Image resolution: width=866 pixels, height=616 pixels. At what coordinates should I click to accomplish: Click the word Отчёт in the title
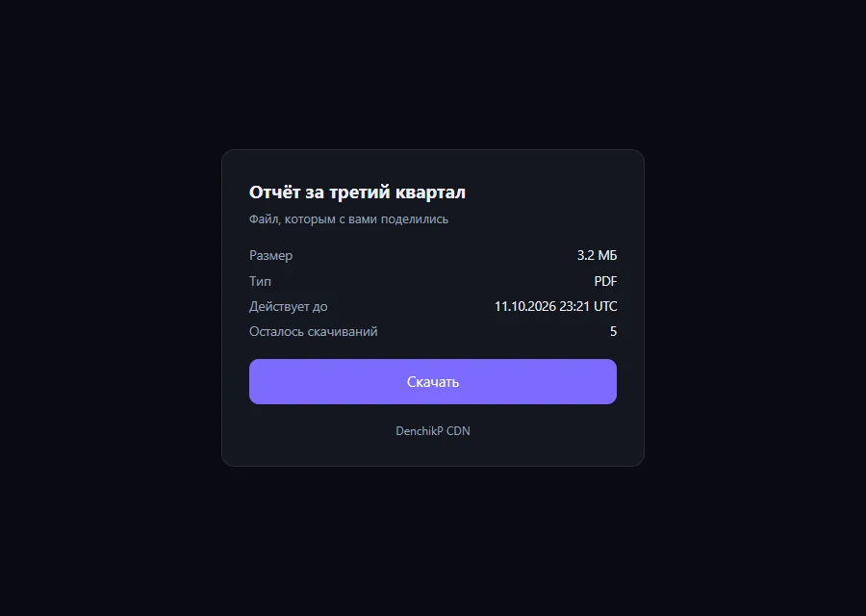(x=274, y=192)
